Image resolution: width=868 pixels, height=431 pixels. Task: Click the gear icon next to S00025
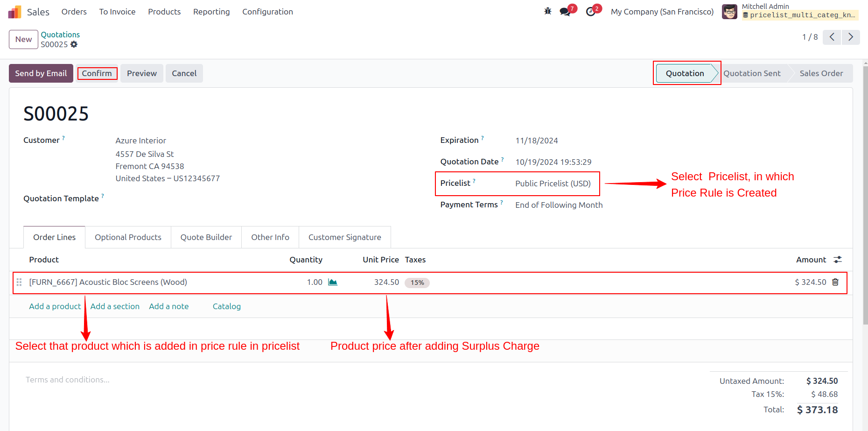click(74, 44)
